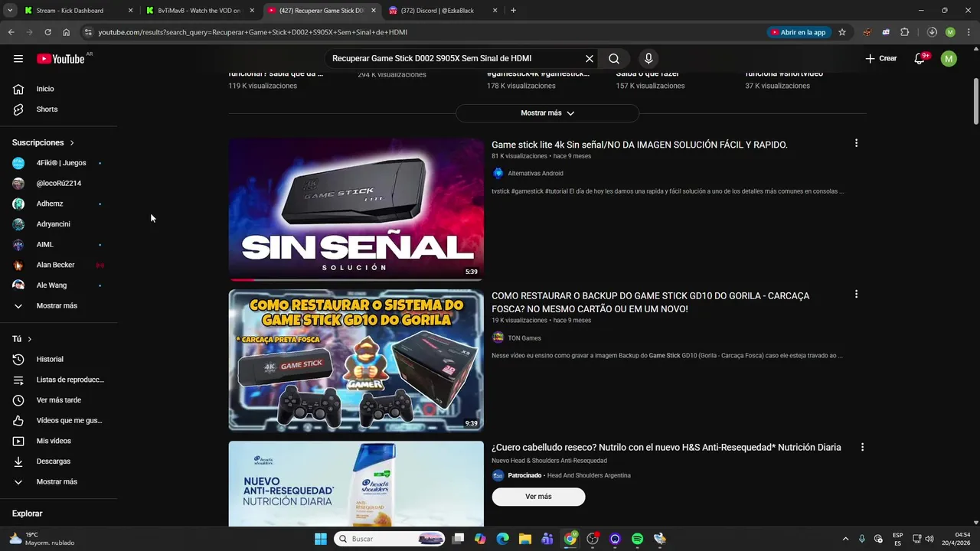Expand the Suscripciones section
Screen dimensions: 980x551
[44, 143]
